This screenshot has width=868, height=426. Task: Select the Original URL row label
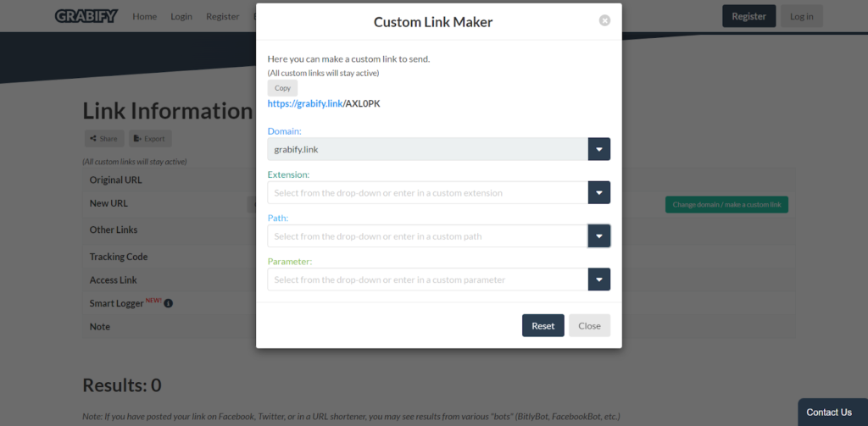click(115, 180)
